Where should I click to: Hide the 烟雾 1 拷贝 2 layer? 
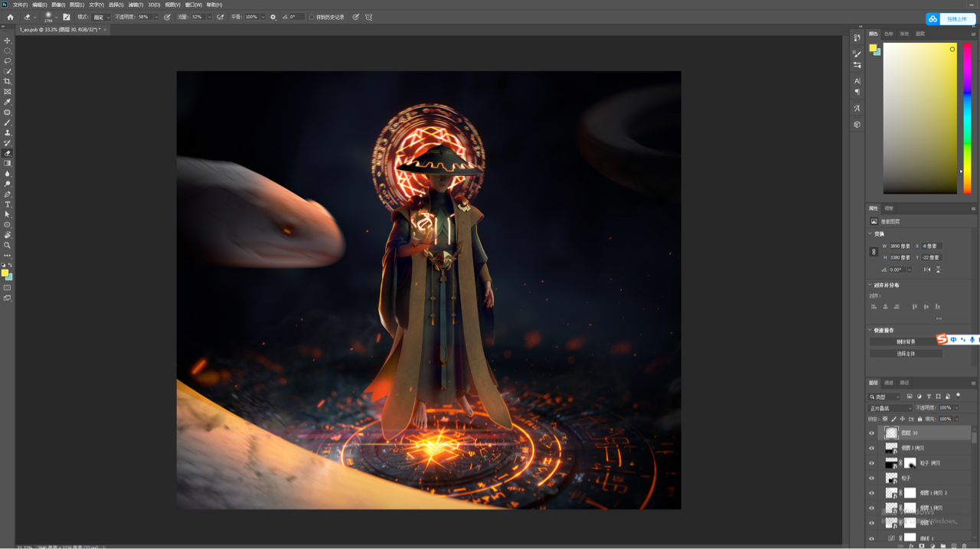point(871,493)
